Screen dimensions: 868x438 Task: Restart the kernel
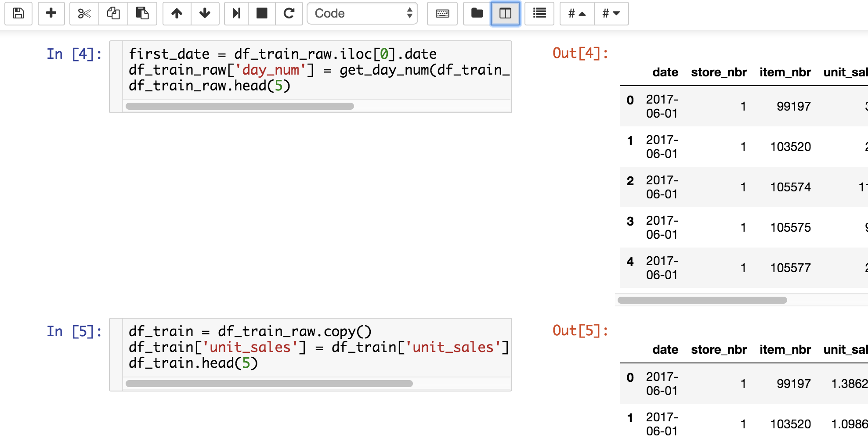click(289, 13)
